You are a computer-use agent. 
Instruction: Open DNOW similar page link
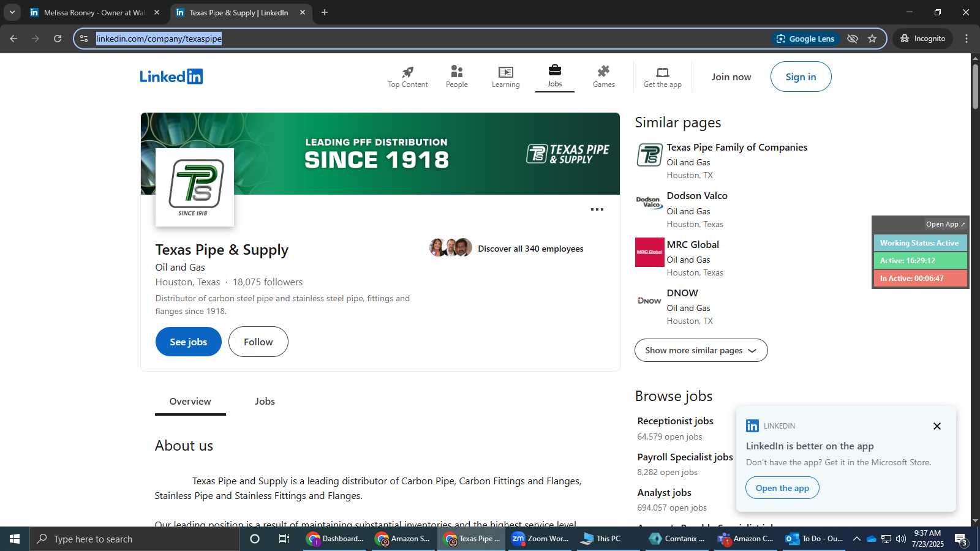click(x=682, y=293)
